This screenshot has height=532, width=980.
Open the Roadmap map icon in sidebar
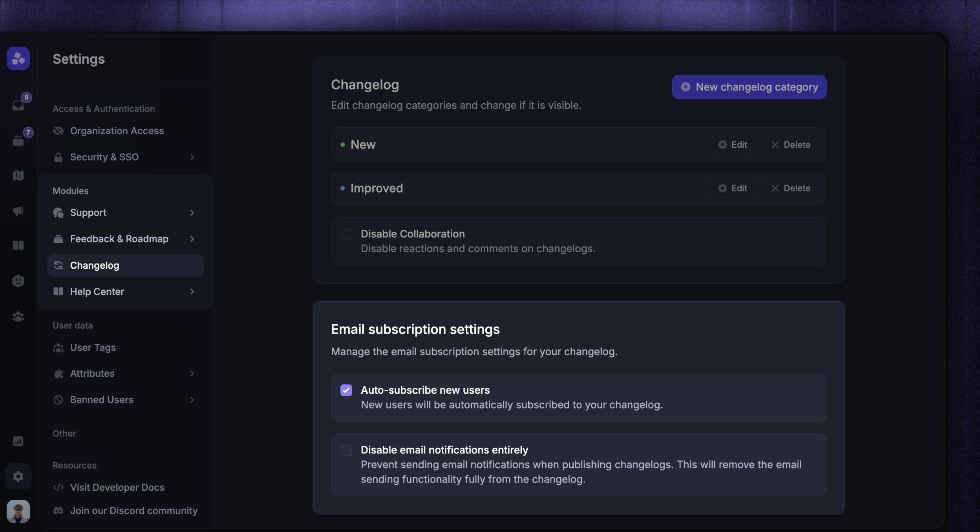point(18,175)
